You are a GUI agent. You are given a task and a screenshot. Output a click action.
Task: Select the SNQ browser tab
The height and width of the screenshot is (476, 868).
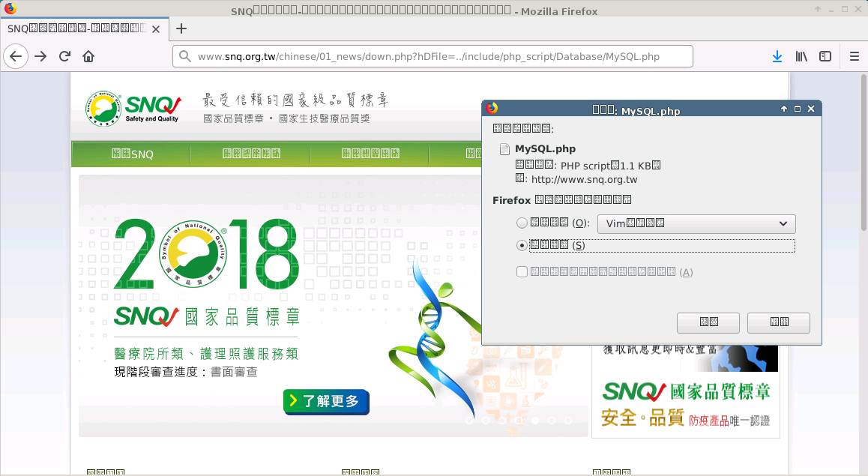[84, 28]
